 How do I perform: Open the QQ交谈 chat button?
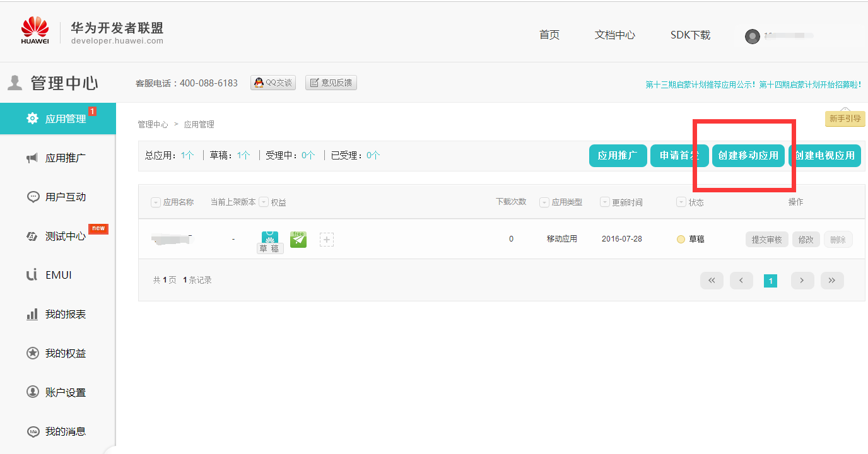[273, 83]
